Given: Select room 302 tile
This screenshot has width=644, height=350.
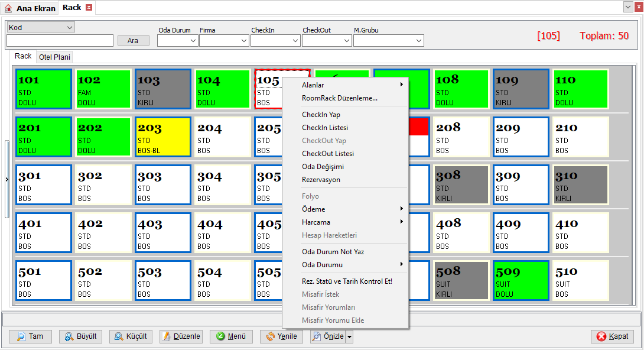Looking at the screenshot, I should click(x=103, y=185).
